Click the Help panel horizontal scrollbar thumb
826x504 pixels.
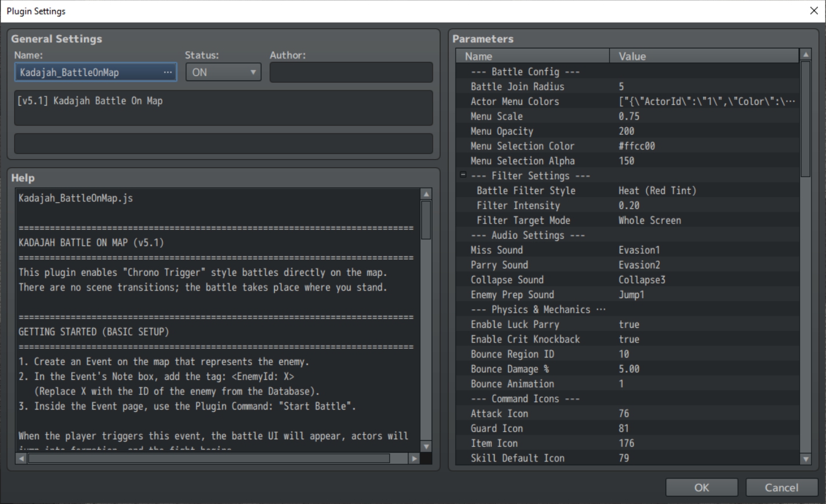coord(209,459)
